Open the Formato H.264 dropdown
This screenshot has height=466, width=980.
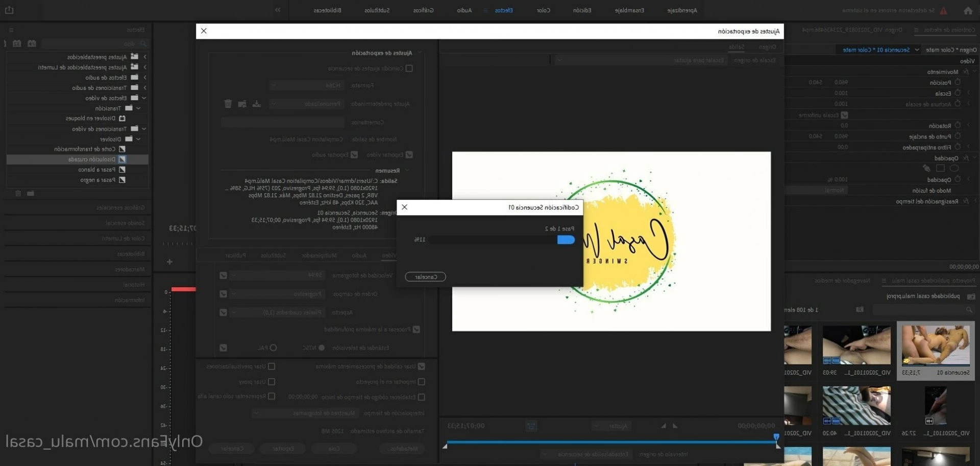tap(307, 85)
